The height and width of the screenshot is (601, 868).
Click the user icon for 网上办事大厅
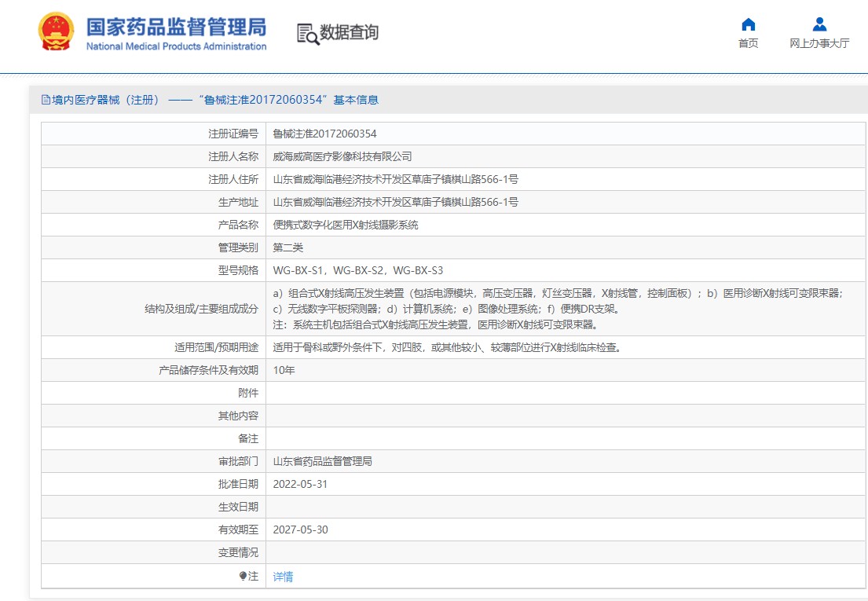pos(819,24)
